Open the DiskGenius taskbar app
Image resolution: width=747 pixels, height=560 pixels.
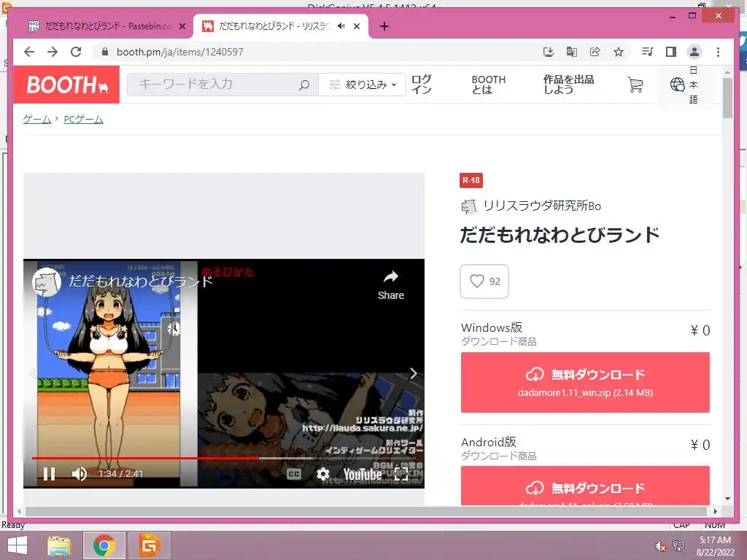[x=149, y=545]
